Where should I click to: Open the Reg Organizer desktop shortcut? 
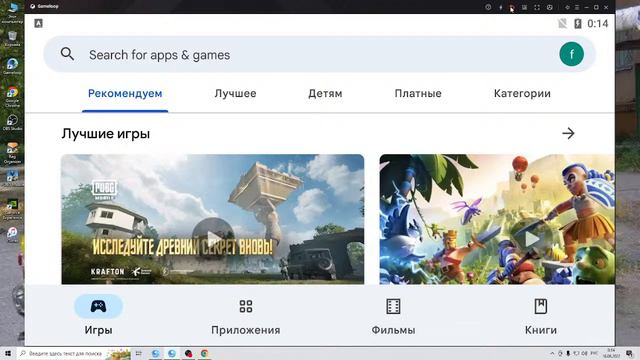click(12, 153)
